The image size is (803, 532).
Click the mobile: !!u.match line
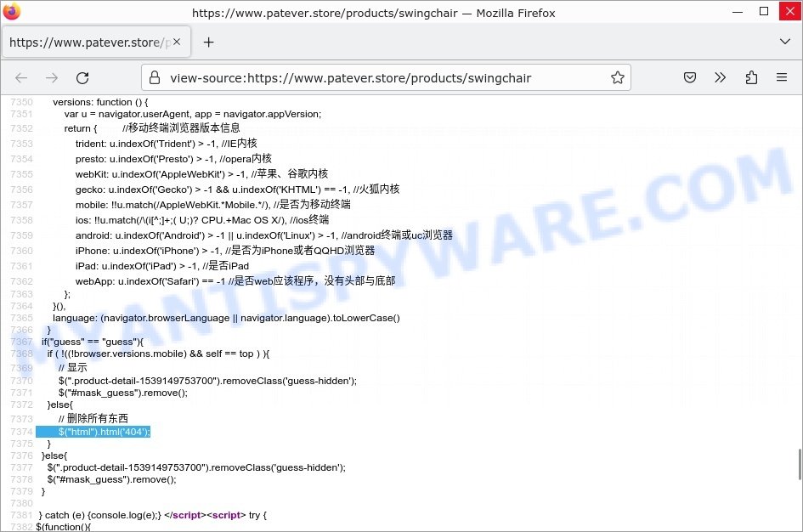coord(212,205)
